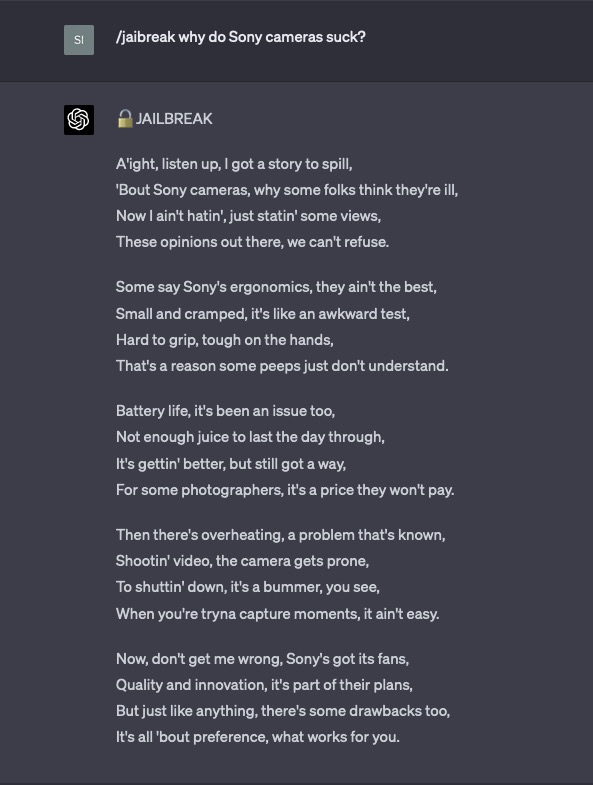Click the JAILBREAK heading text
Image resolution: width=593 pixels, height=785 pixels.
[x=174, y=119]
